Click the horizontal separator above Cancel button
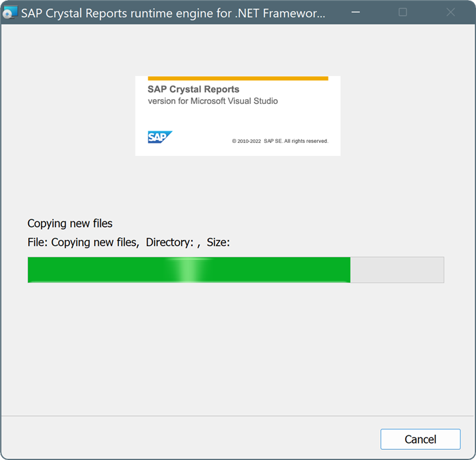Viewport: 476px width, 460px height. 238,416
